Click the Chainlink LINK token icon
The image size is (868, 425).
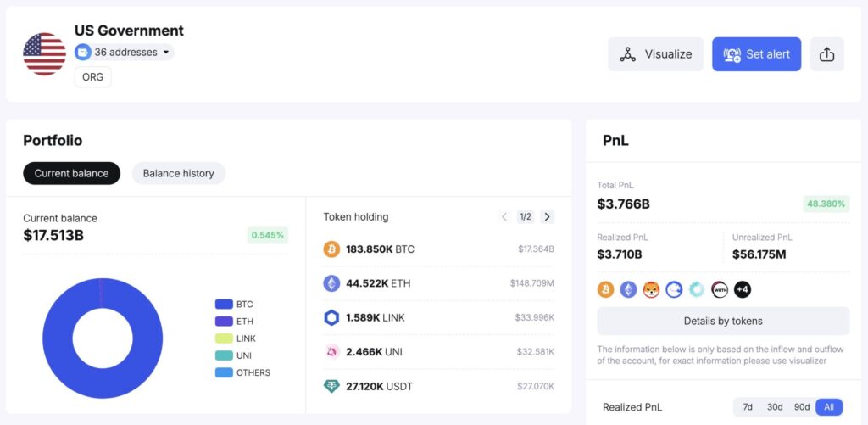(x=331, y=317)
